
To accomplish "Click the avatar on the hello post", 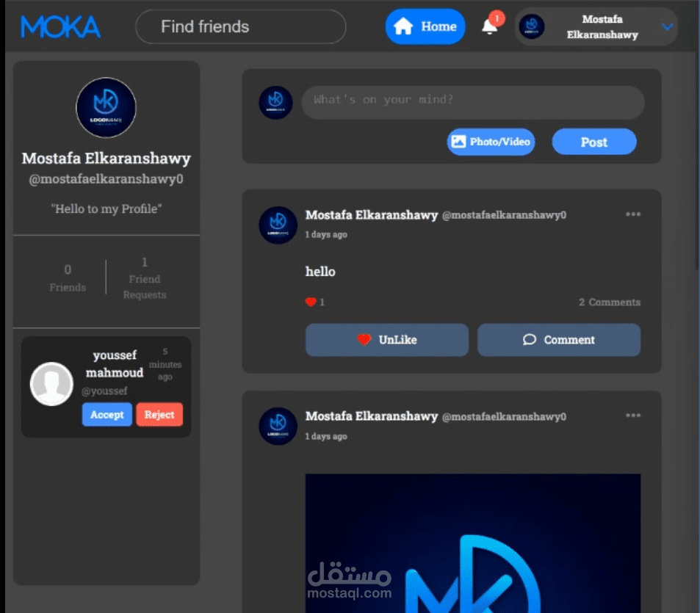I will click(278, 225).
